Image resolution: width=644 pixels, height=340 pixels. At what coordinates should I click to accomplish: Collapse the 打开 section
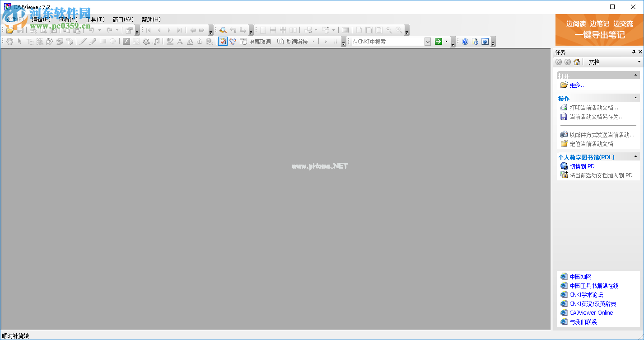point(636,76)
